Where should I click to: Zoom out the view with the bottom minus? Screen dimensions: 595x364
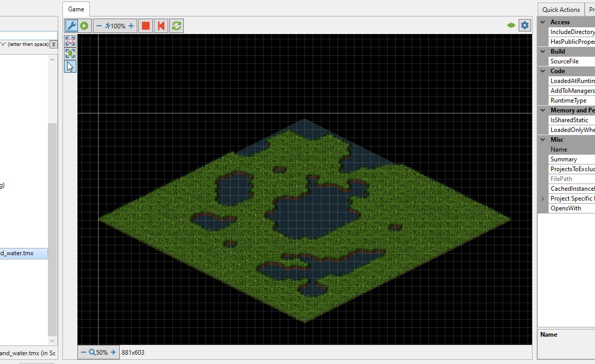[84, 352]
